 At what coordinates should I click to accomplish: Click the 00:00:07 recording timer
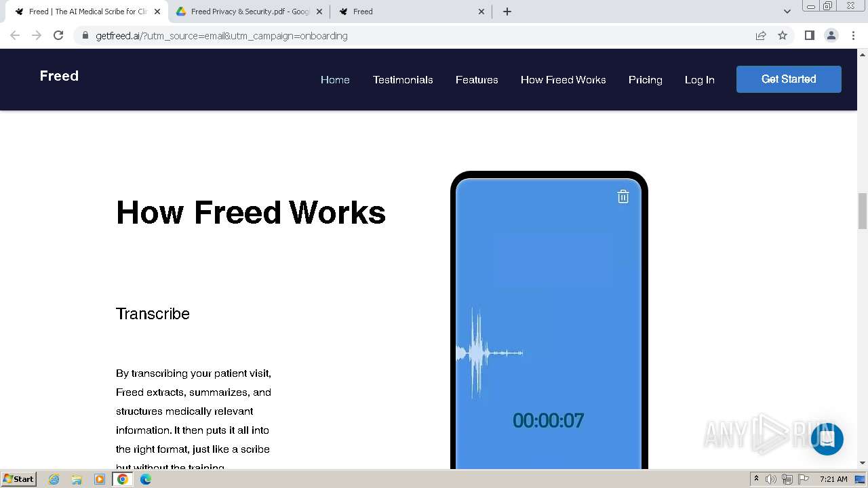(548, 421)
